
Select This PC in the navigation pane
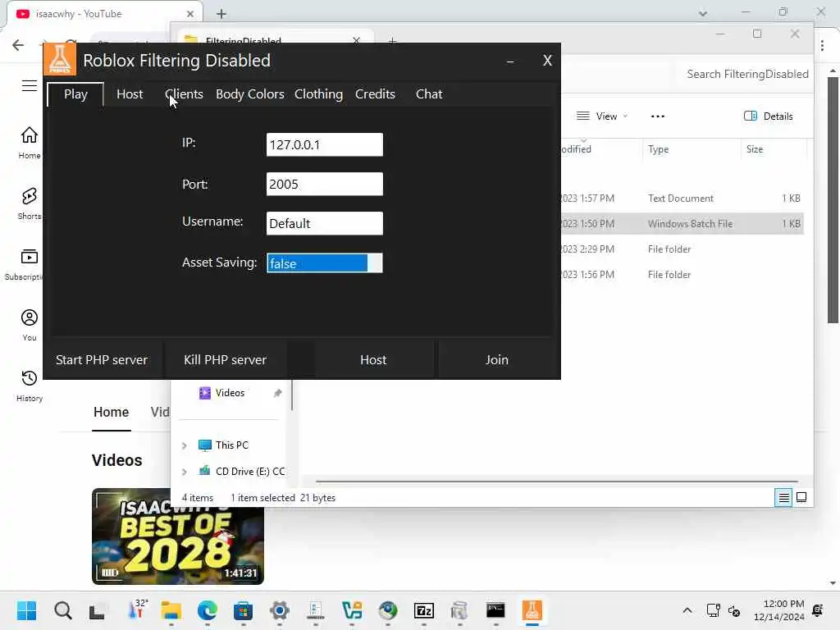click(232, 445)
